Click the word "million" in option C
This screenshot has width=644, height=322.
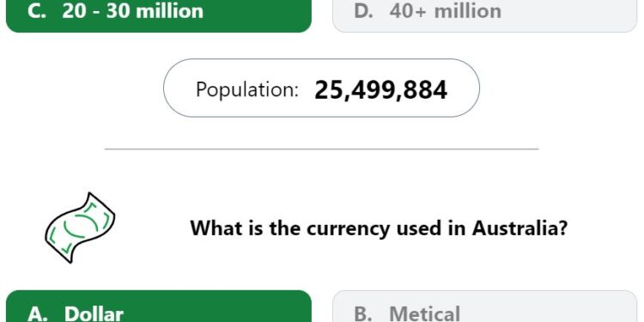(170, 11)
